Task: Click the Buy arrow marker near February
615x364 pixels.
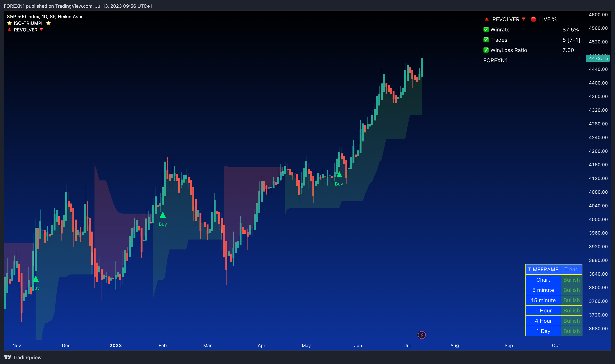Action: pyautogui.click(x=163, y=215)
